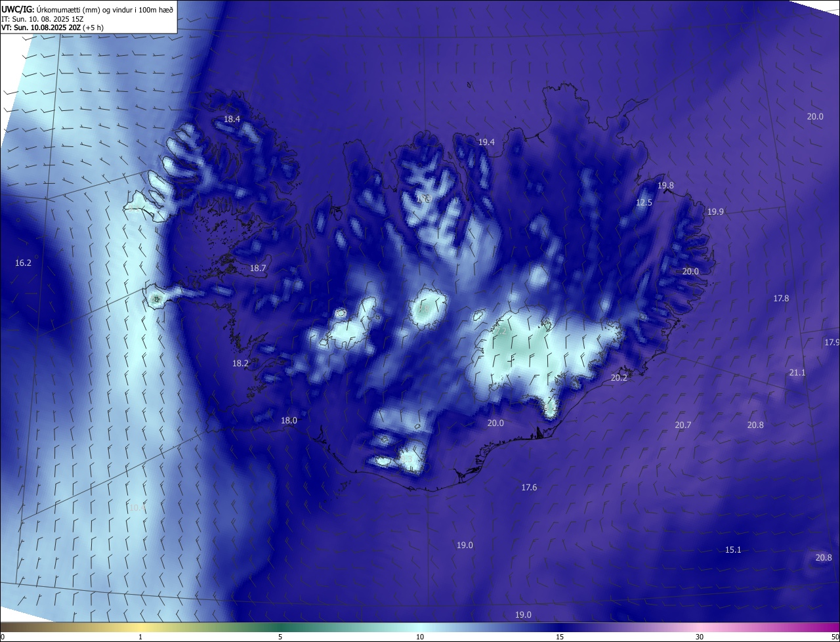The image size is (840, 642).
Task: Pick the 19.8 value label
Action: 665,186
